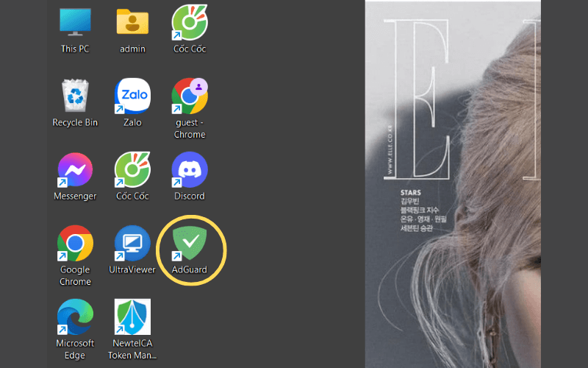Select the Recycle Bin icon
This screenshot has height=368, width=588.
(x=75, y=96)
